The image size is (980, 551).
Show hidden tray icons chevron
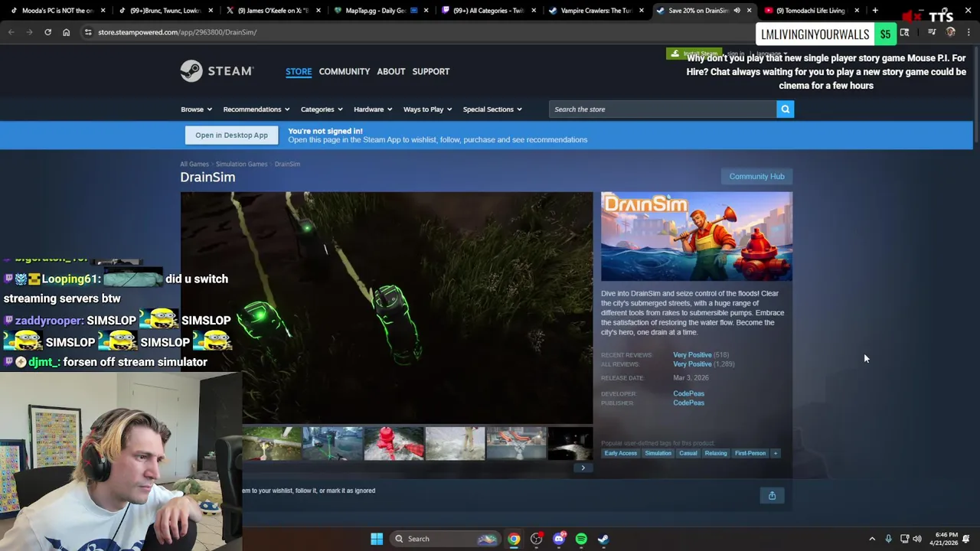(x=872, y=539)
